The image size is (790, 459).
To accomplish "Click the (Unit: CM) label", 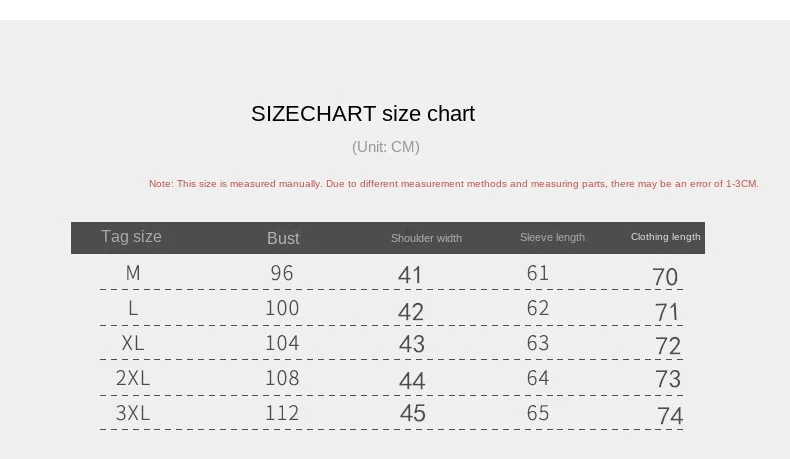I will [x=386, y=147].
